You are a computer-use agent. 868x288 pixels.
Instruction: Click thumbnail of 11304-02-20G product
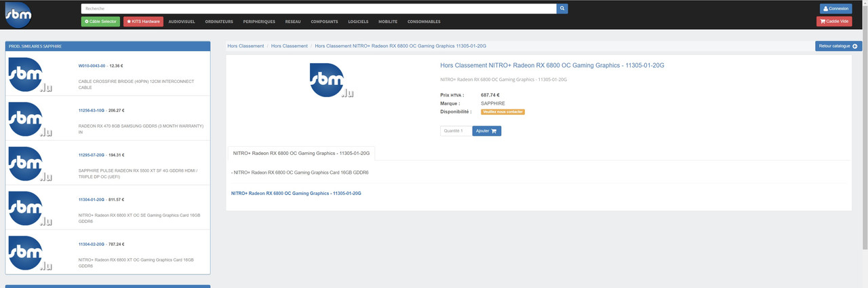point(30,253)
